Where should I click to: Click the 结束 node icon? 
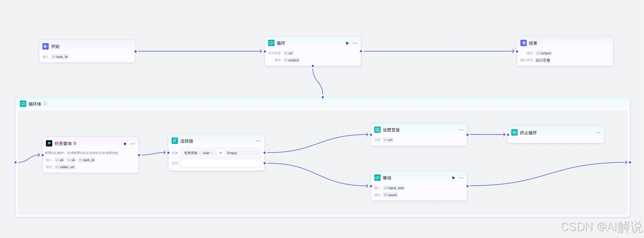pos(523,43)
